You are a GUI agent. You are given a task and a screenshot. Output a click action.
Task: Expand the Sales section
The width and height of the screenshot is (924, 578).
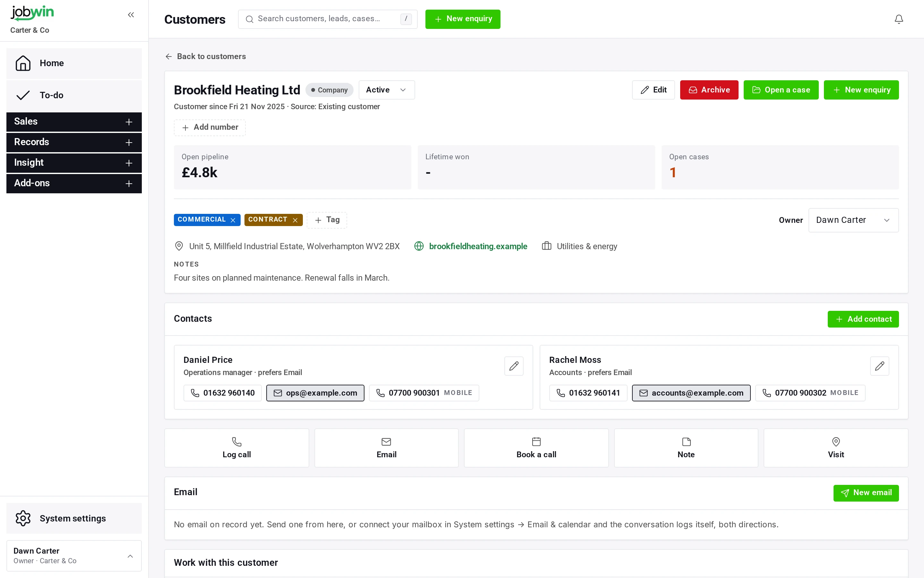coord(74,122)
